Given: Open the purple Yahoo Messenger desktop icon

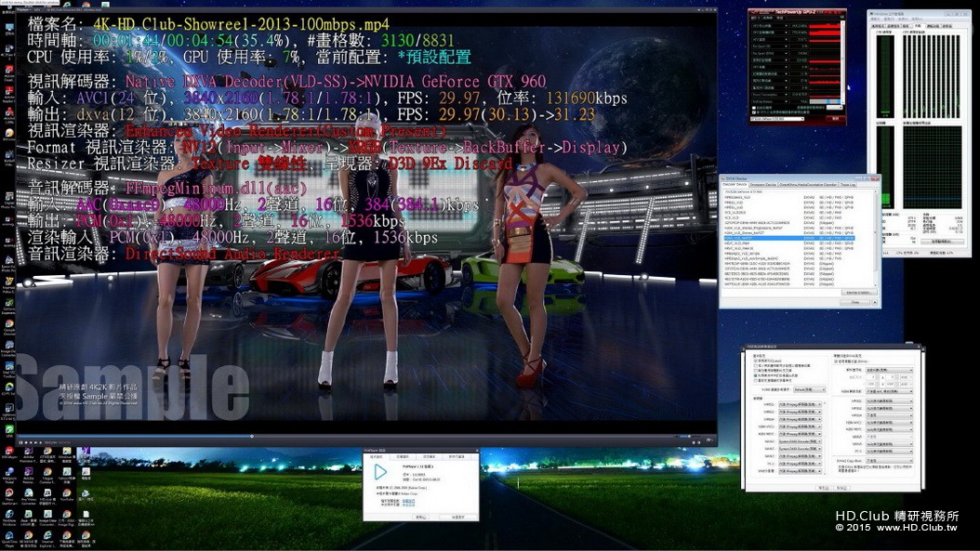Looking at the screenshot, I should tap(86, 454).
